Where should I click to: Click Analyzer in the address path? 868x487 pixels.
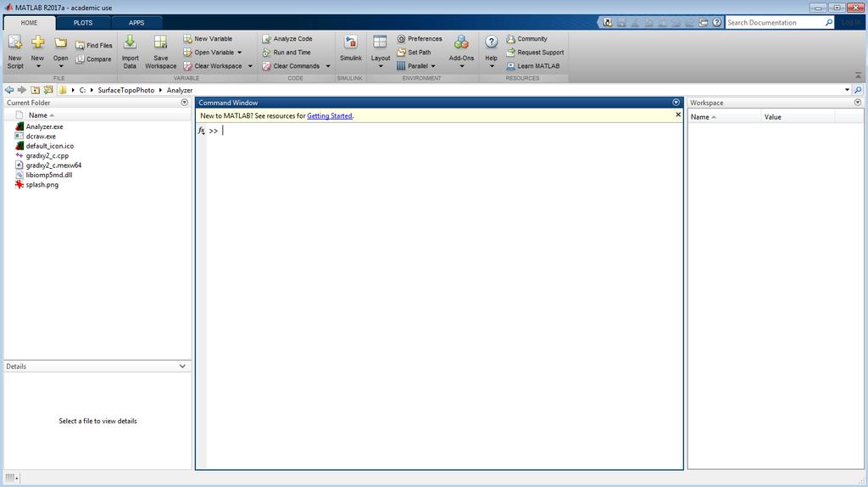180,90
